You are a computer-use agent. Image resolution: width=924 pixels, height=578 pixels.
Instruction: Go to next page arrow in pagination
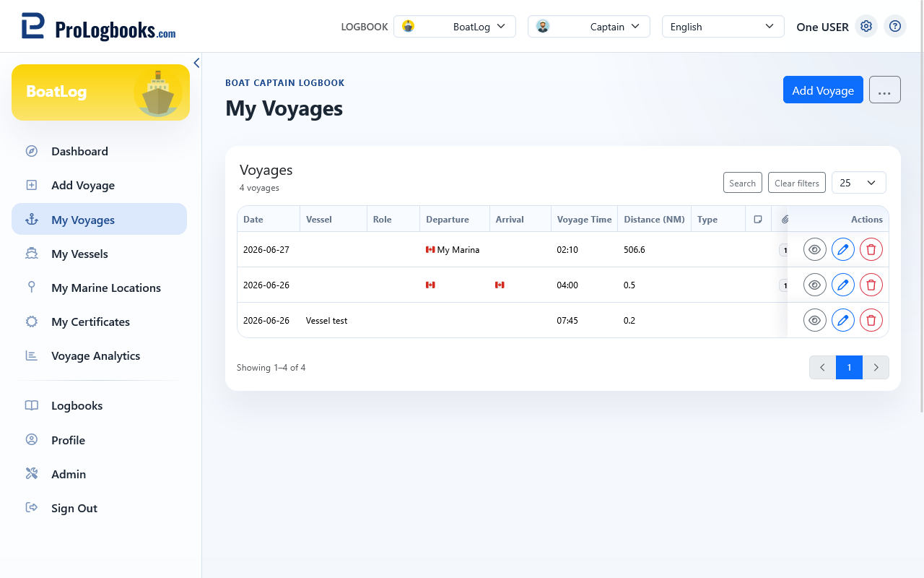point(876,368)
